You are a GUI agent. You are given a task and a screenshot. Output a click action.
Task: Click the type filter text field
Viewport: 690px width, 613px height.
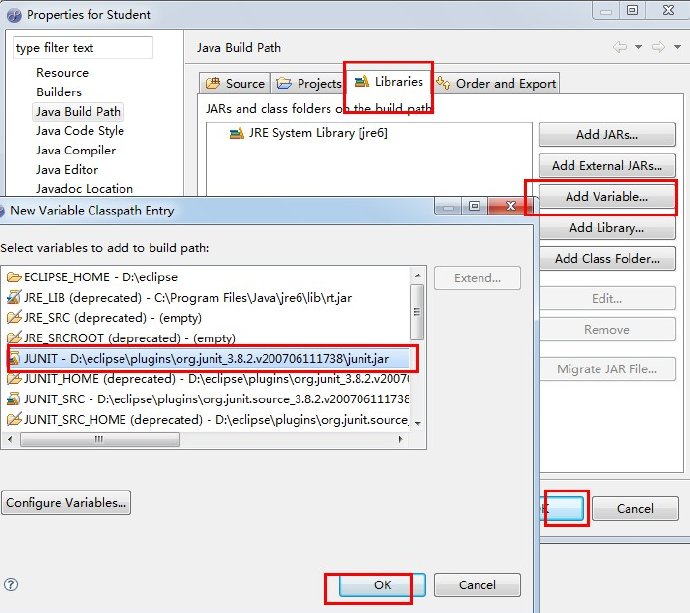point(83,48)
